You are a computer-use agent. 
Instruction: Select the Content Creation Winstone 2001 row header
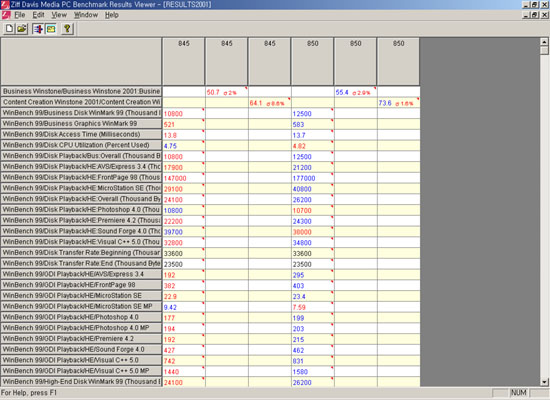tap(81, 102)
